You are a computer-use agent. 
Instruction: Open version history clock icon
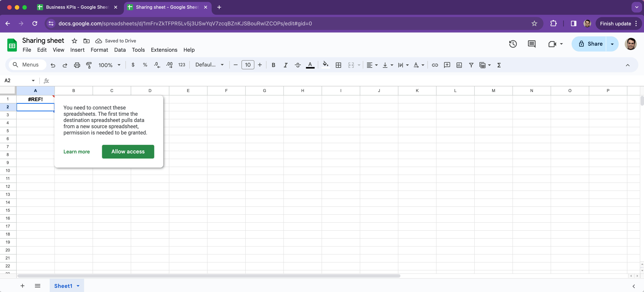pos(513,44)
